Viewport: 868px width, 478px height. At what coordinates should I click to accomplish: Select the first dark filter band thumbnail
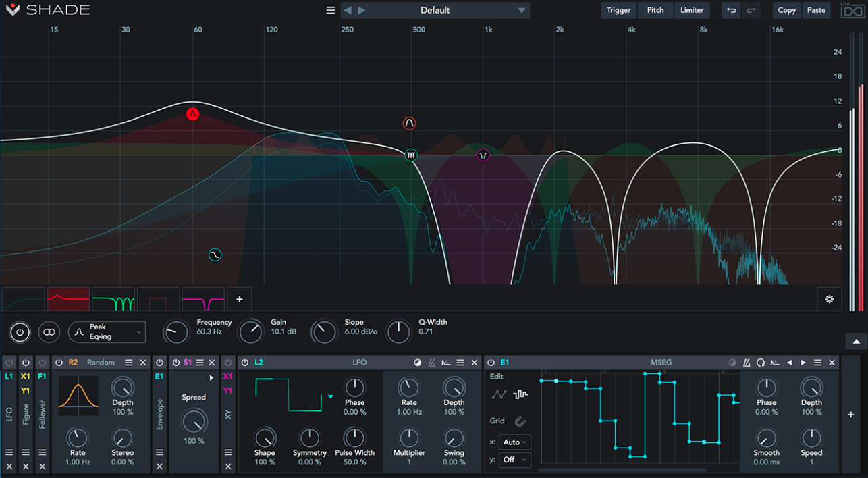point(24,299)
